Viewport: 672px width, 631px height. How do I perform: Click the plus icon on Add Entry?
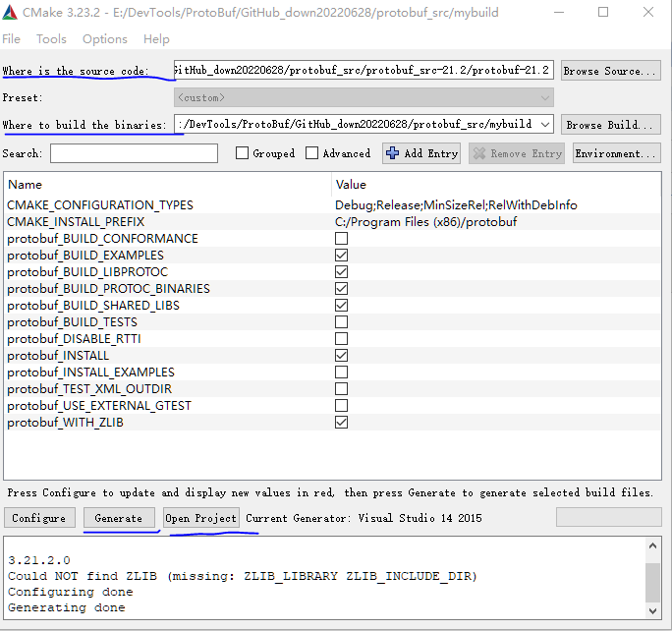coord(392,153)
